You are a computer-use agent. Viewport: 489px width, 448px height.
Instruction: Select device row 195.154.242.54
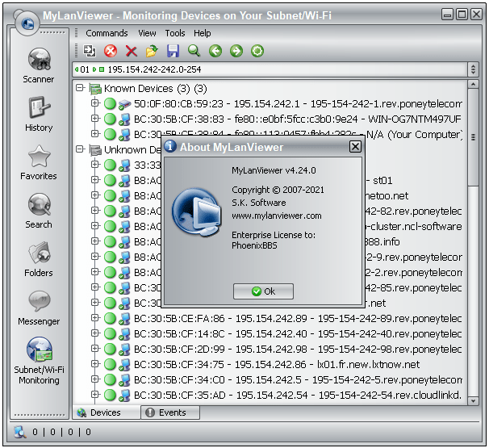point(298,395)
